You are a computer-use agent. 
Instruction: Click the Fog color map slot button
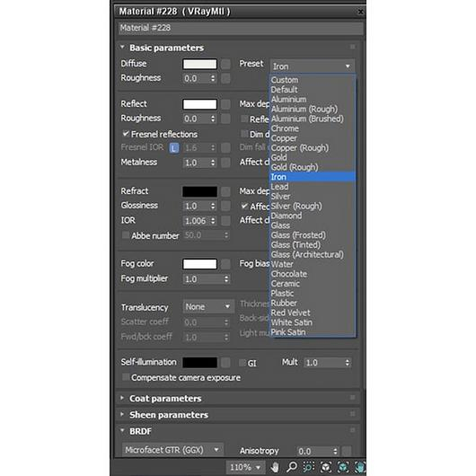point(225,264)
